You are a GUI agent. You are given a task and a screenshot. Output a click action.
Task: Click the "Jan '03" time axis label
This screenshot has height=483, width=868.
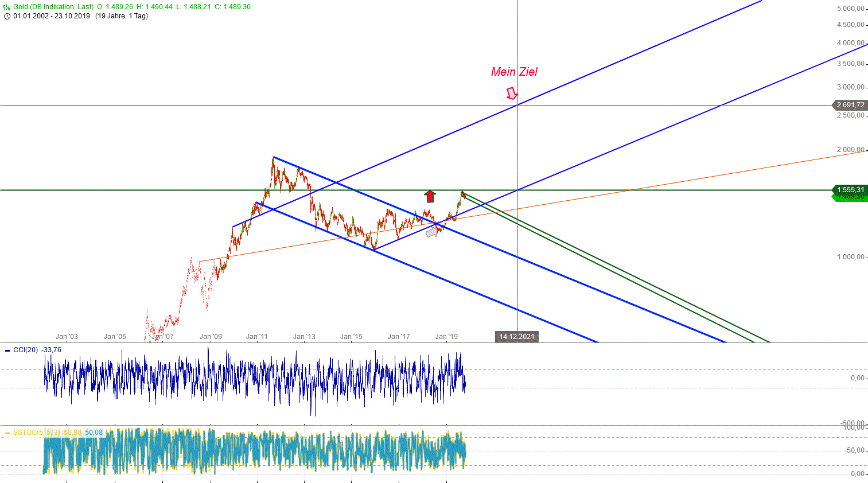pos(67,337)
